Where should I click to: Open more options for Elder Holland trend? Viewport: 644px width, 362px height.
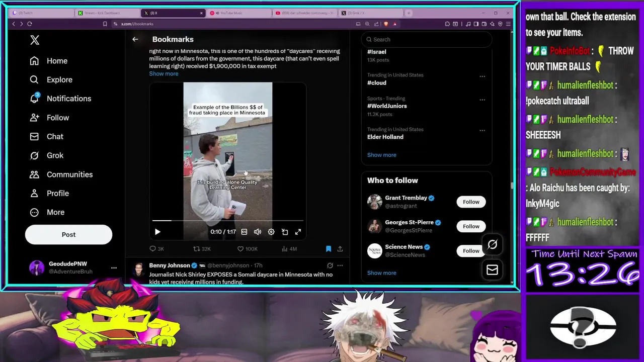pyautogui.click(x=482, y=131)
